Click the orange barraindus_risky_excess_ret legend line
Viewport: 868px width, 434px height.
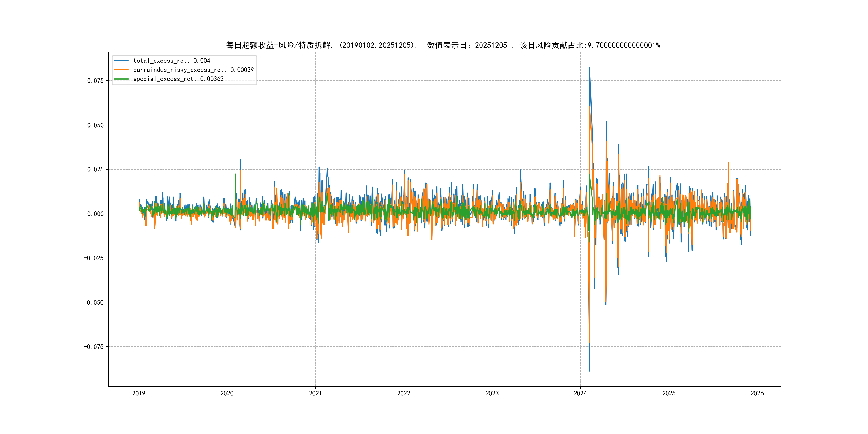pyautogui.click(x=121, y=70)
